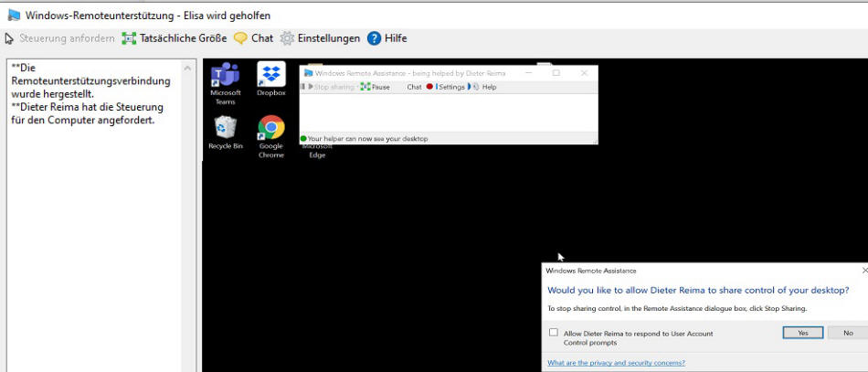
Task: Click Tatsächliche Größe in the toolbar
Action: pyautogui.click(x=174, y=38)
